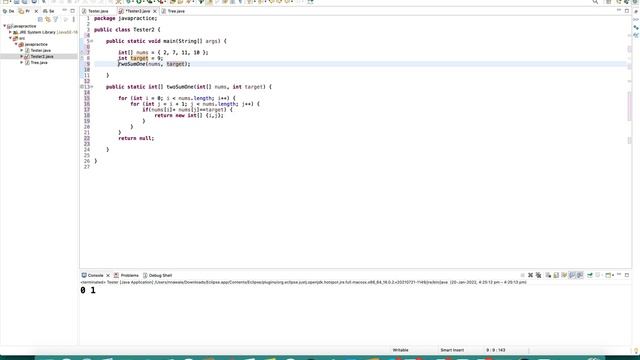The height and width of the screenshot is (360, 640).
Task: Switch to the De (Debug) view tab
Action: [x=9, y=11]
